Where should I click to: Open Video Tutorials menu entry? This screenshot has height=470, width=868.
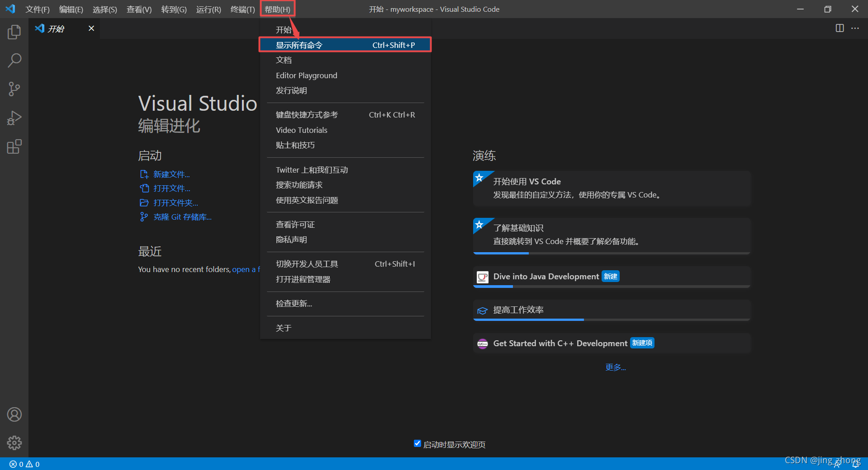346,130
